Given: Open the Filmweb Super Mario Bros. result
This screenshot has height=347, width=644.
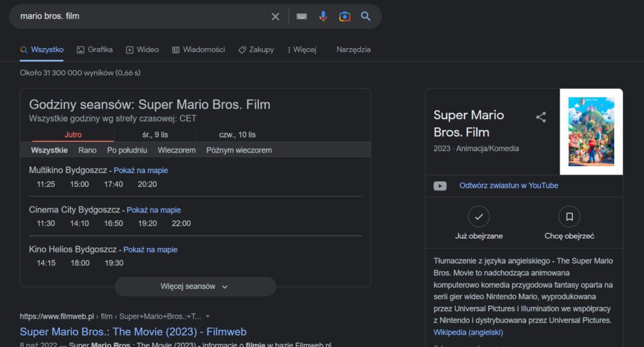Looking at the screenshot, I should pyautogui.click(x=133, y=332).
